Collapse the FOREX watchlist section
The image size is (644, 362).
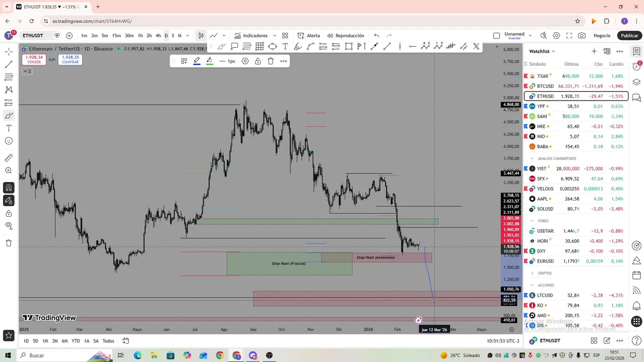(x=532, y=221)
